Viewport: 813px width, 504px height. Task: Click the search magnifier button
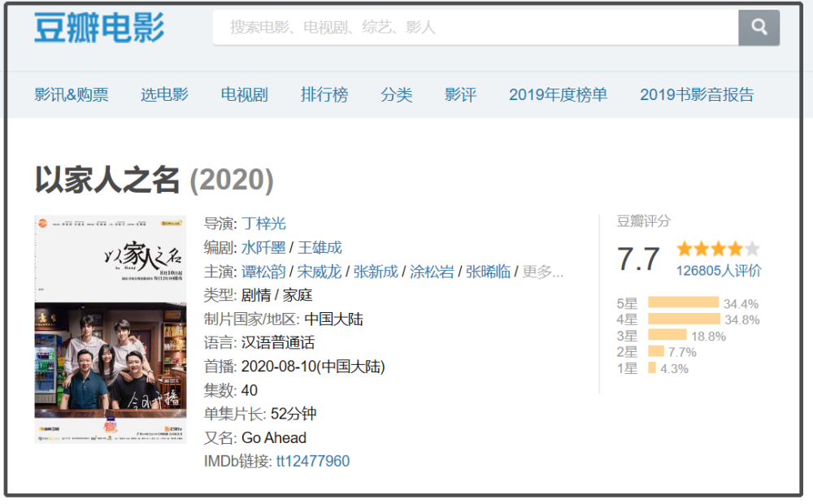[759, 28]
